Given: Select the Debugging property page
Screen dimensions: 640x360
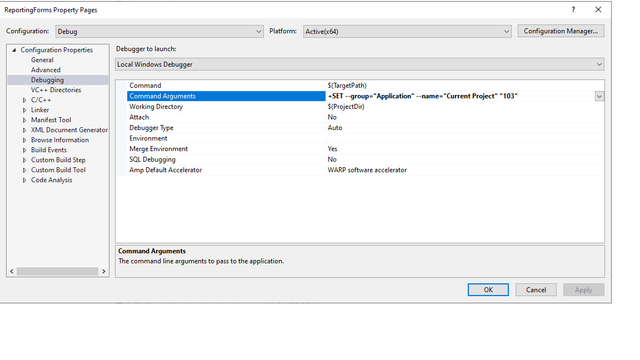Looking at the screenshot, I should click(47, 80).
